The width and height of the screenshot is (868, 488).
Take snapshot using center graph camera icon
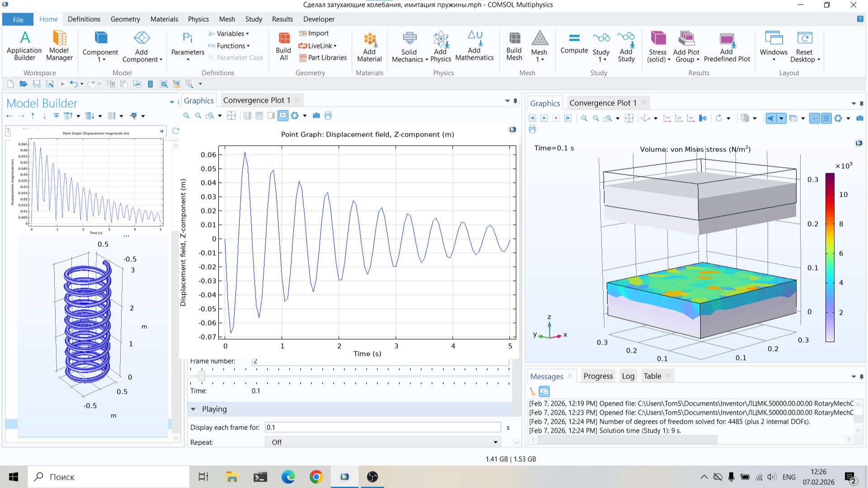[316, 116]
